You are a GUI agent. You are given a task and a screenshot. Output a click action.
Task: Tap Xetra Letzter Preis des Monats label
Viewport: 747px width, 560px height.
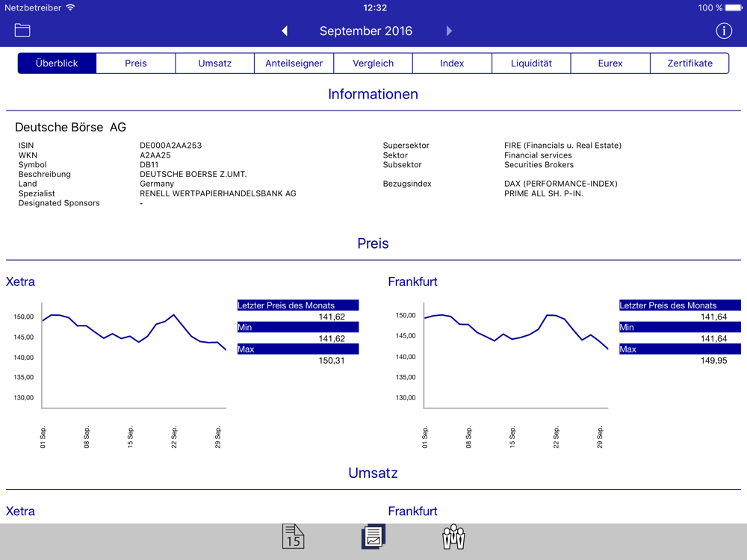click(x=298, y=305)
